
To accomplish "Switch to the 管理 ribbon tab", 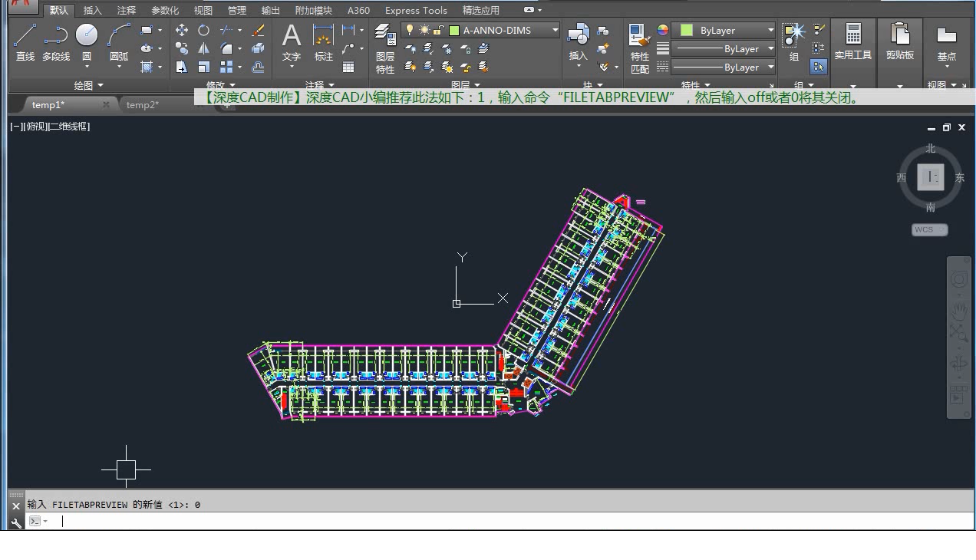I will click(x=237, y=10).
